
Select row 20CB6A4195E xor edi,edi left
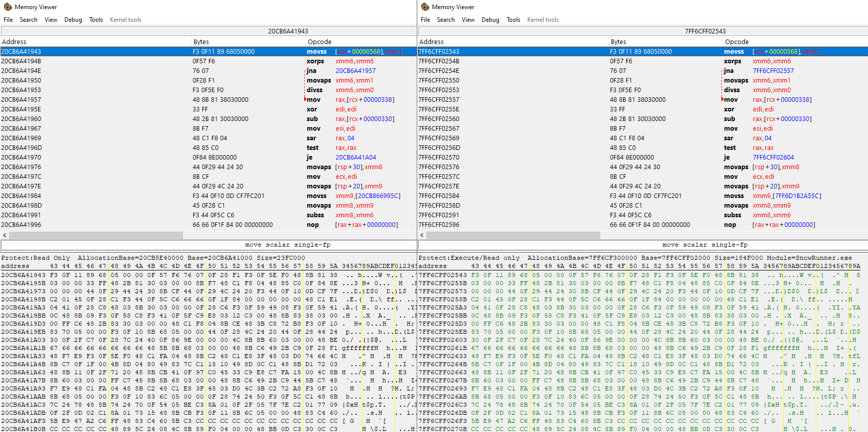pos(208,109)
